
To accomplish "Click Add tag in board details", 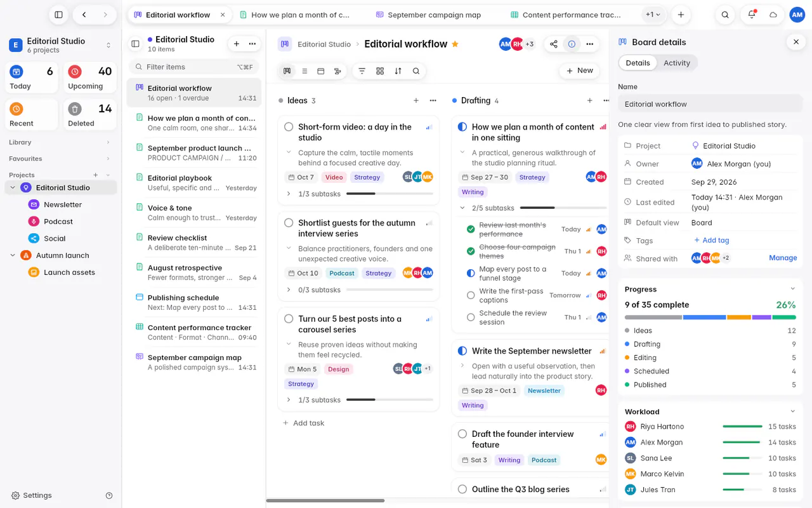I will click(711, 240).
